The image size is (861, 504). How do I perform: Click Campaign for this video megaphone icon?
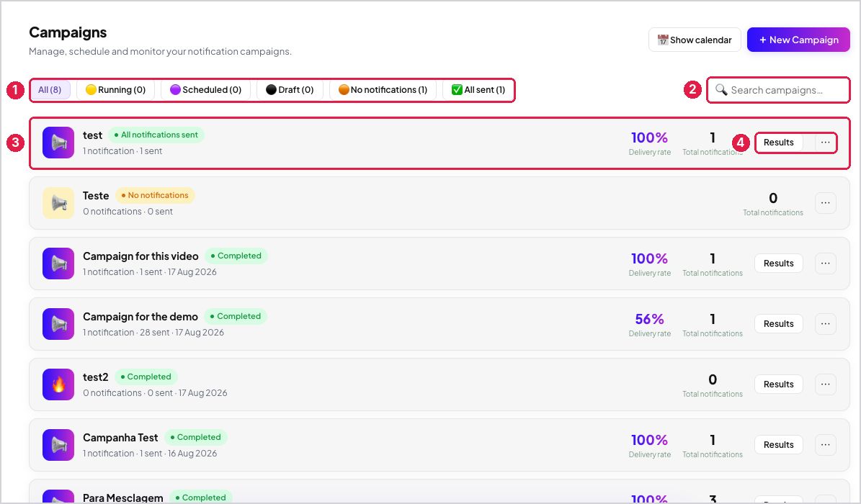point(58,264)
